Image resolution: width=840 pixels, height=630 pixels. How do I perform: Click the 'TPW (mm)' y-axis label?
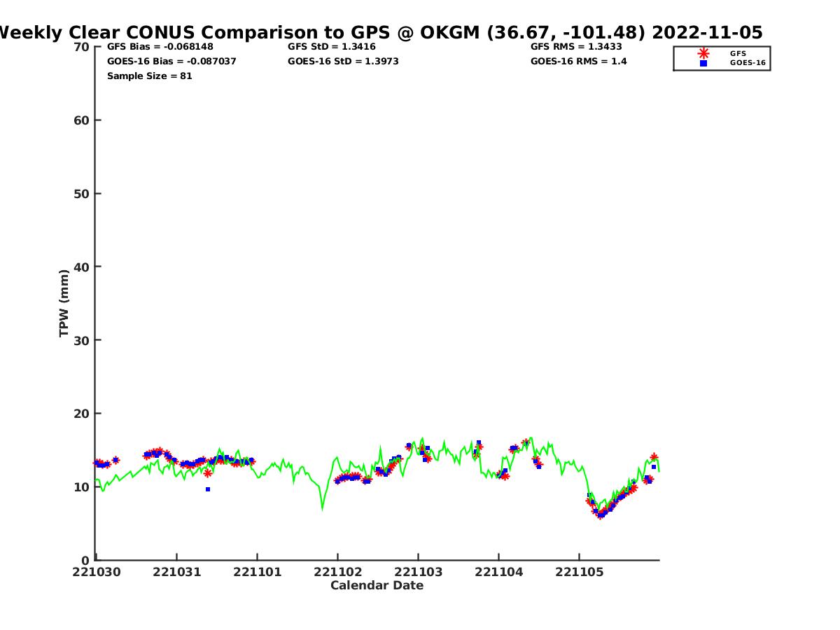point(64,303)
